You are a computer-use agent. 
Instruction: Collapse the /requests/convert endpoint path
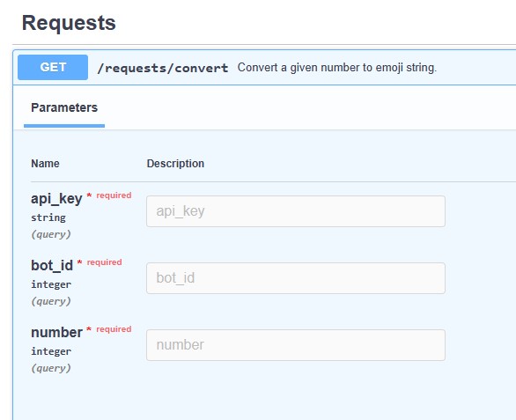tap(163, 68)
